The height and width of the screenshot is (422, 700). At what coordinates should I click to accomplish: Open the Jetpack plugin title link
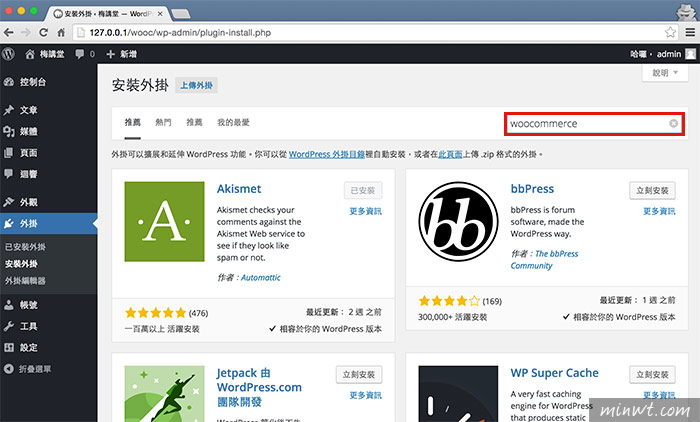click(259, 388)
